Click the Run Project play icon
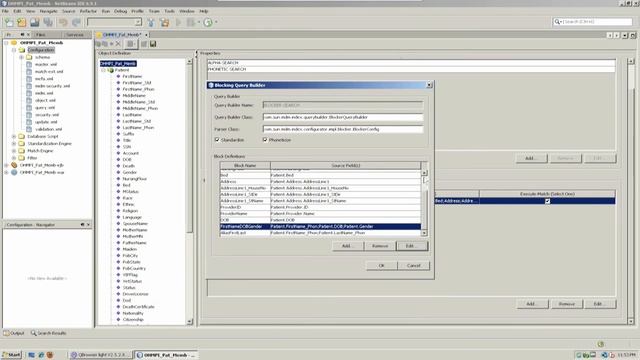 pos(178,22)
